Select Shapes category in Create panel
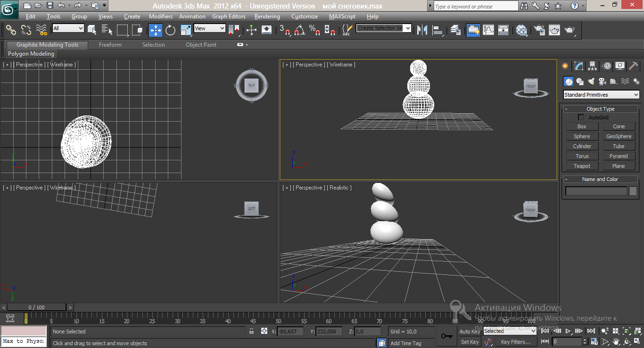 (580, 82)
